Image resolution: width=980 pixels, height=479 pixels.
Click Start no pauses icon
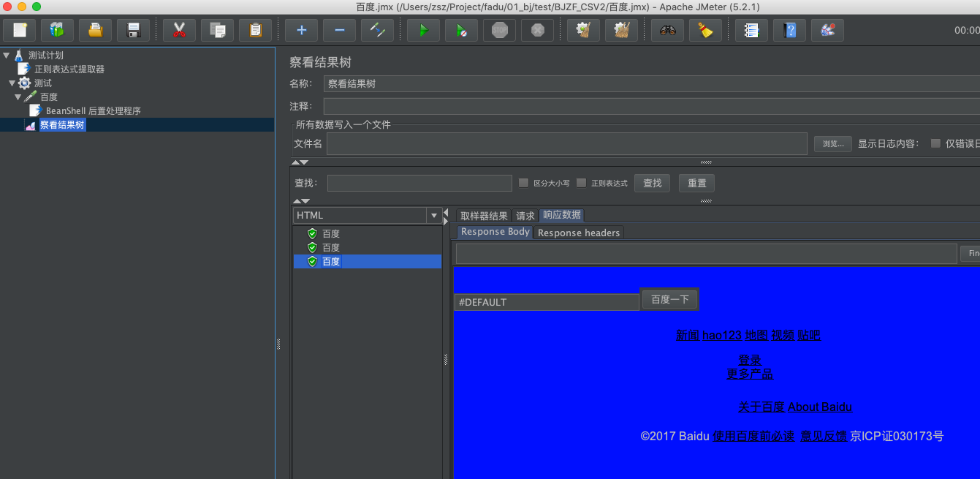point(461,30)
